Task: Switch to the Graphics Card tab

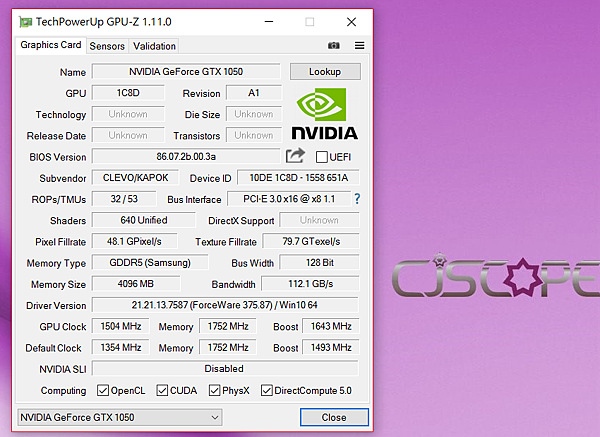Action: 51,45
